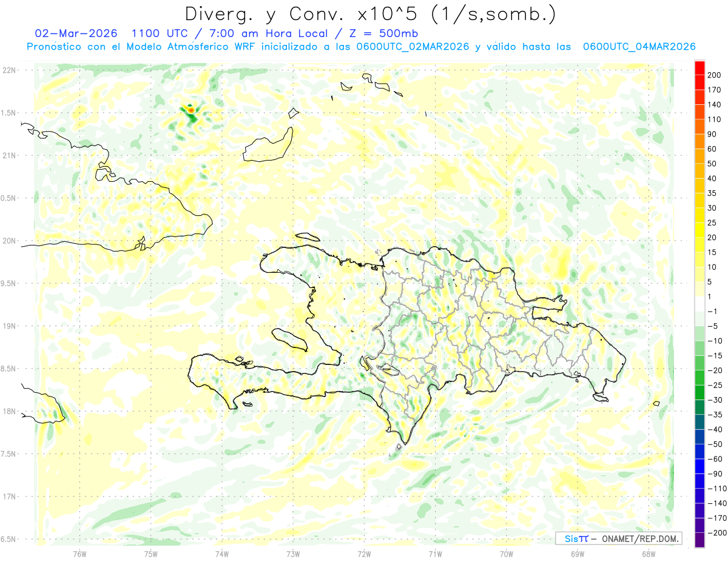Click the title "Diverg. y Conv. x10^5 (1/s,somb.)"
The width and height of the screenshot is (728, 562).
(370, 13)
